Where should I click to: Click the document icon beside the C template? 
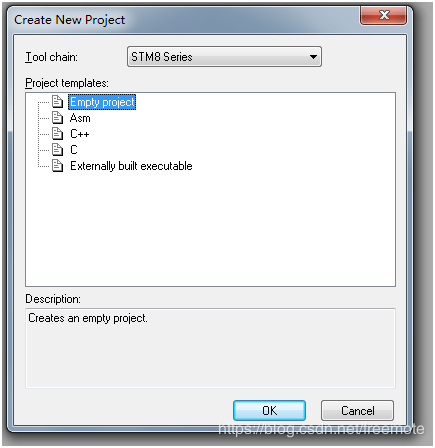57,150
